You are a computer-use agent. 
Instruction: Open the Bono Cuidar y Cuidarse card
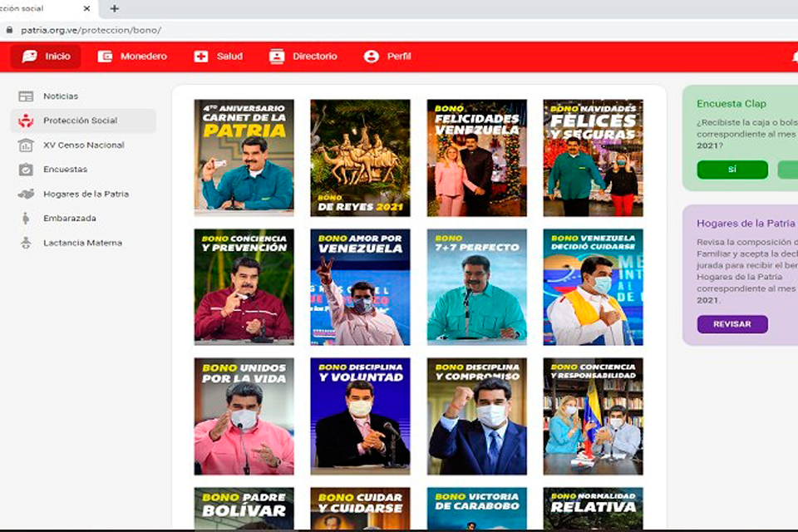tap(360, 508)
